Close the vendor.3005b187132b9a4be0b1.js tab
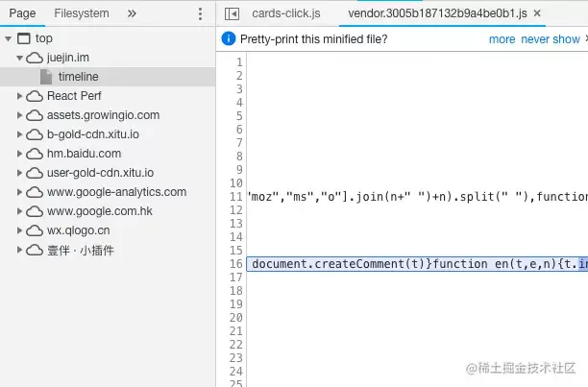Viewport: 588px width, 387px height. coord(537,13)
